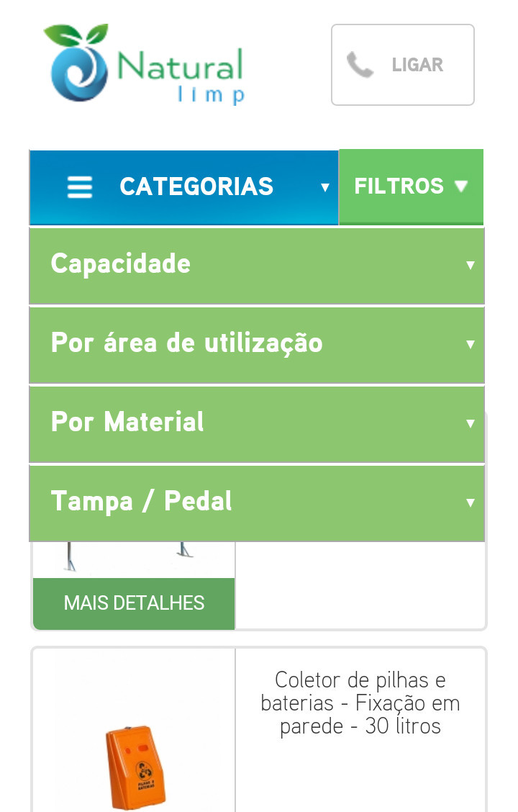The image size is (518, 812).
Task: Click the arrow on the Tampa / Pedal row
Action: pos(471,502)
